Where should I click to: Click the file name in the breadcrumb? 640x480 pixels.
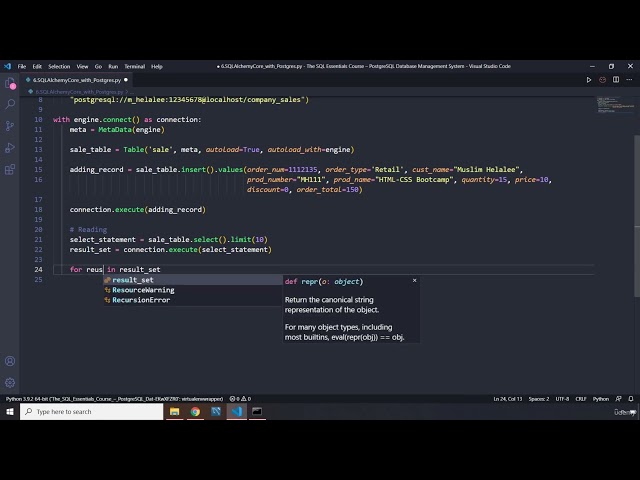[x=79, y=92]
